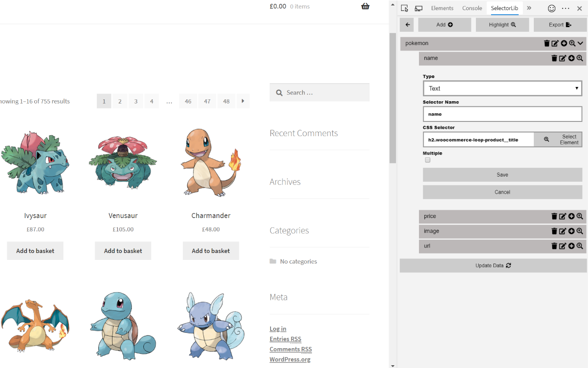
Task: Go to results page 4
Action: [x=152, y=101]
